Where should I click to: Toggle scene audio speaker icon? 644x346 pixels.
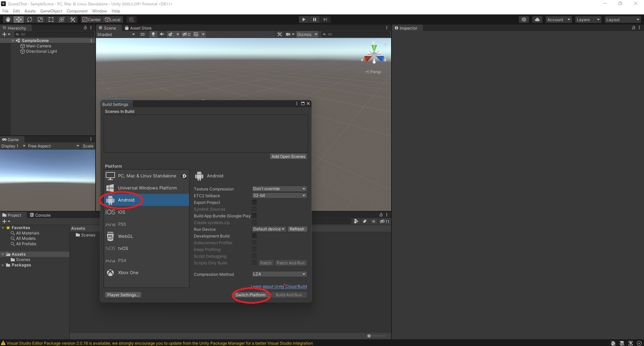point(162,34)
